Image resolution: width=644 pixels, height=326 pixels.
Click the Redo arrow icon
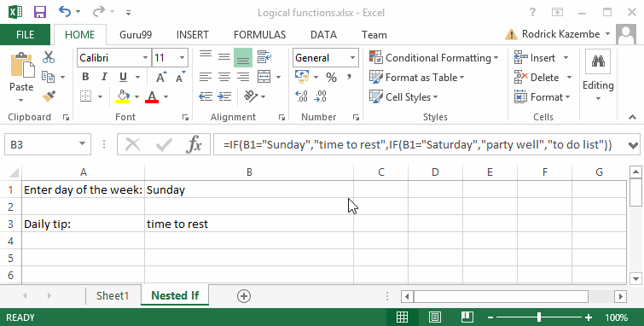click(99, 11)
